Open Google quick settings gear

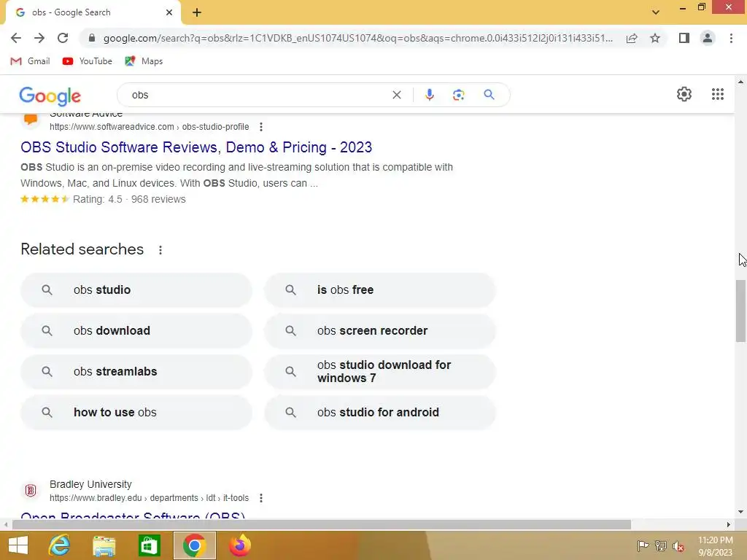click(684, 94)
